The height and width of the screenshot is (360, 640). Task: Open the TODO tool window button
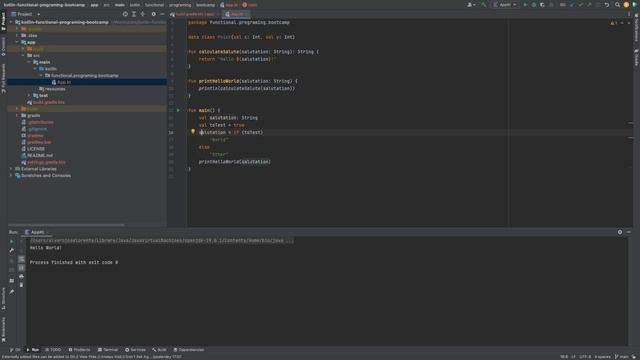(x=53, y=350)
